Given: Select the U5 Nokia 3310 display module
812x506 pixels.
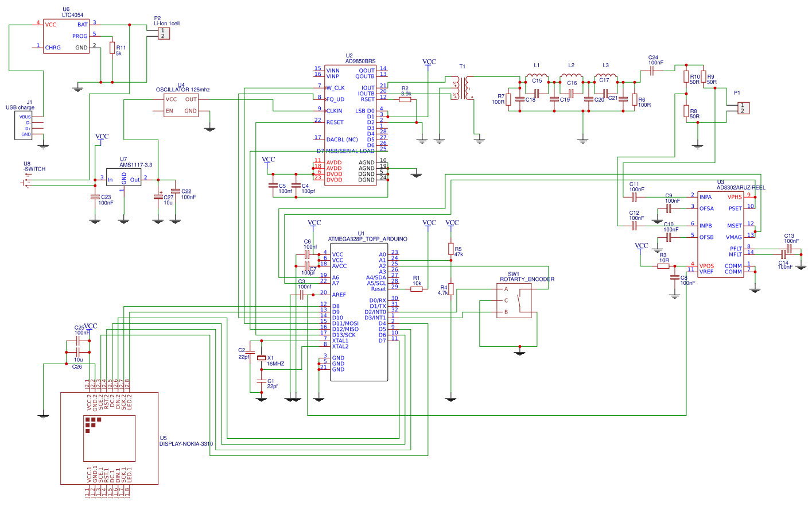Looking at the screenshot, I should [x=110, y=438].
